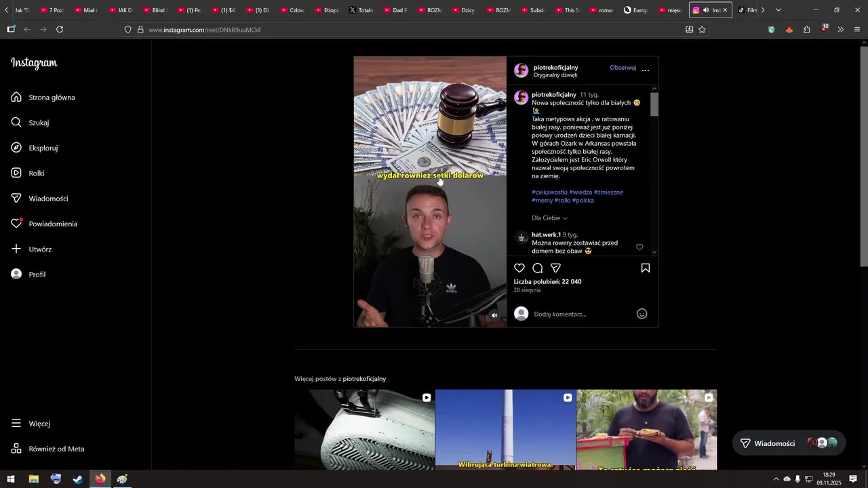Screen dimensions: 868x488
Task: Open File Explorer from the taskbar
Action: tap(33, 479)
